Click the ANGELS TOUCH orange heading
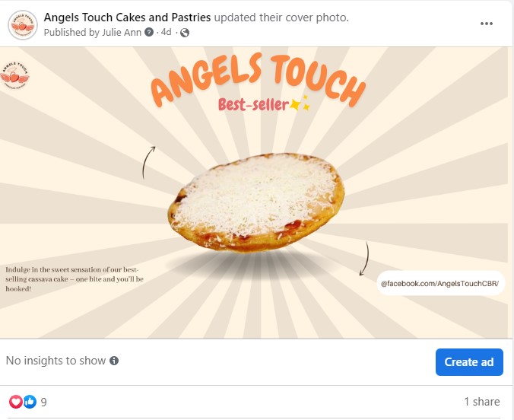The height and width of the screenshot is (420, 514). pos(257,78)
